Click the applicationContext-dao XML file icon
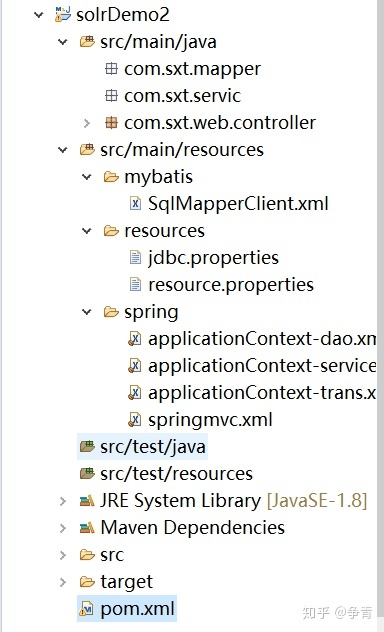 [135, 339]
